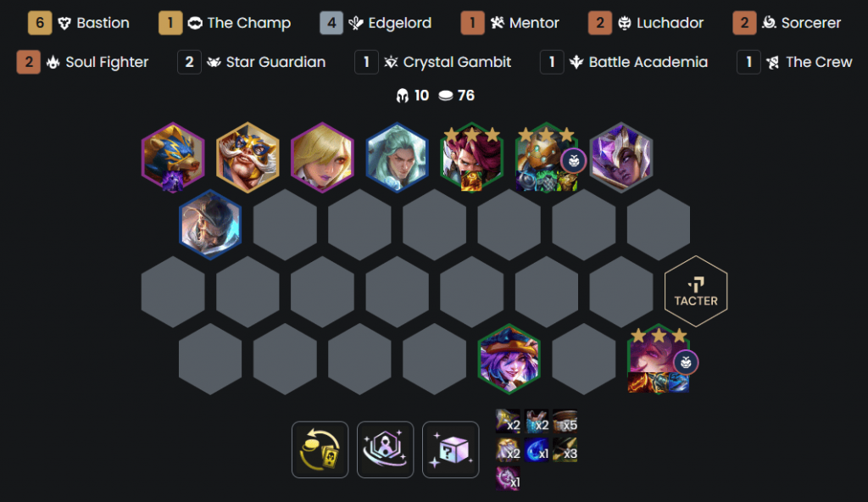Select the Edgelord trait icon
Viewport: 868px width, 502px height.
pos(355,23)
